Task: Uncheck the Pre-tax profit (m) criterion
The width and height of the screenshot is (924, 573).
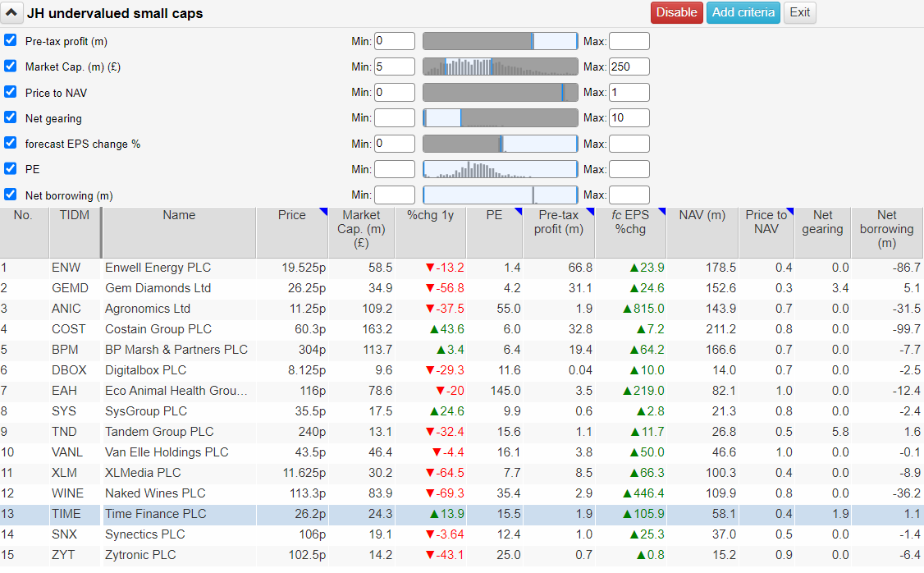Action: (x=10, y=40)
